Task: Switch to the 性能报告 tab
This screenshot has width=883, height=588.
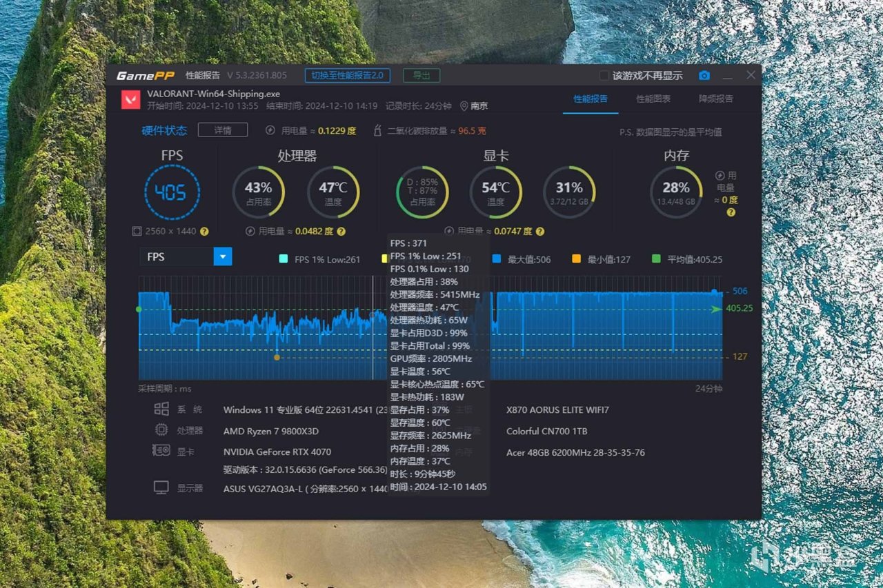Action: click(x=591, y=99)
